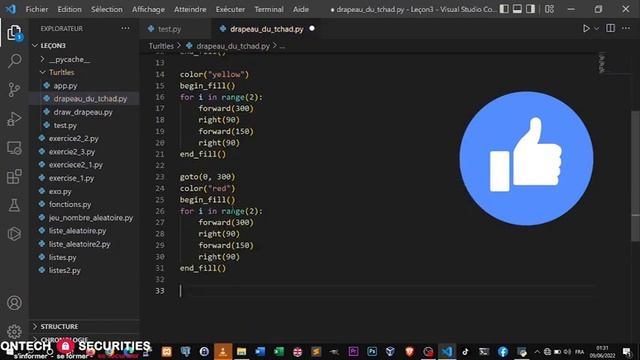Click drapeau_du_tchad.py in the breadcrumb
This screenshot has width=640, height=360.
coord(233,46)
